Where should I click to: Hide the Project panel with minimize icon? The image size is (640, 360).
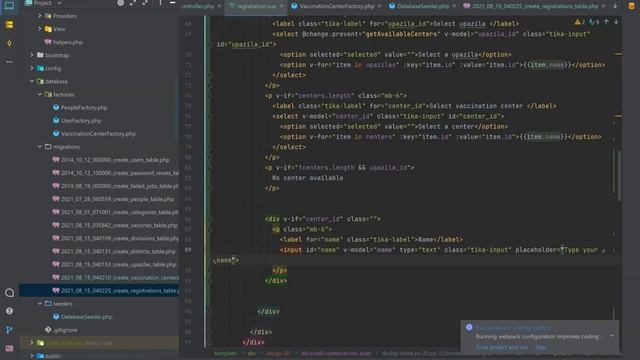click(x=173, y=3)
